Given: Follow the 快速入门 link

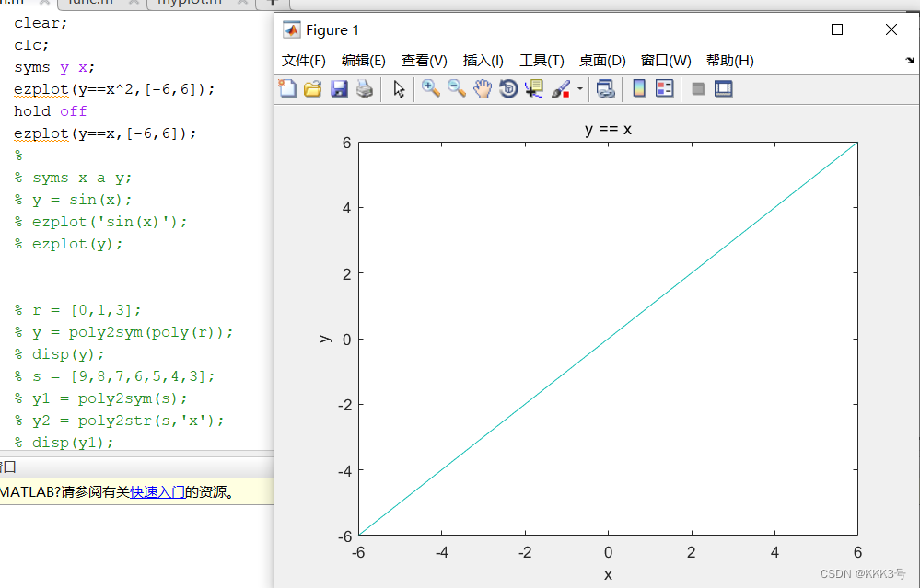Looking at the screenshot, I should pyautogui.click(x=157, y=492).
